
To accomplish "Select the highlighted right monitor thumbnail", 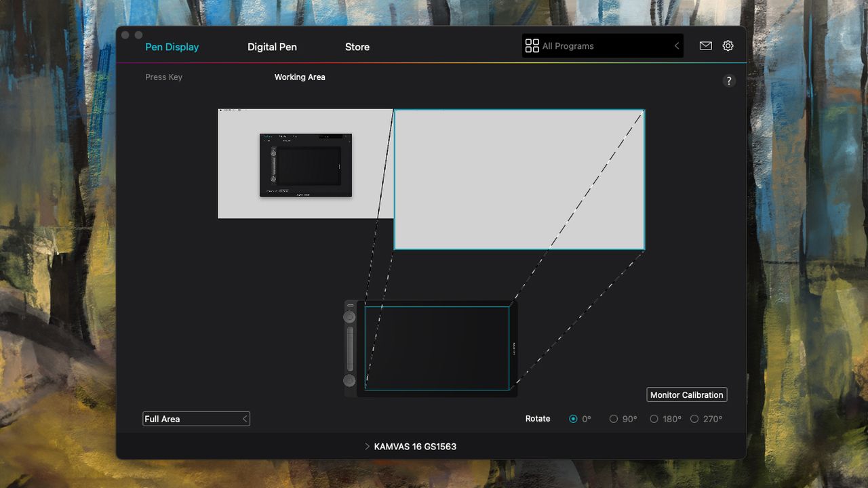I will [519, 180].
